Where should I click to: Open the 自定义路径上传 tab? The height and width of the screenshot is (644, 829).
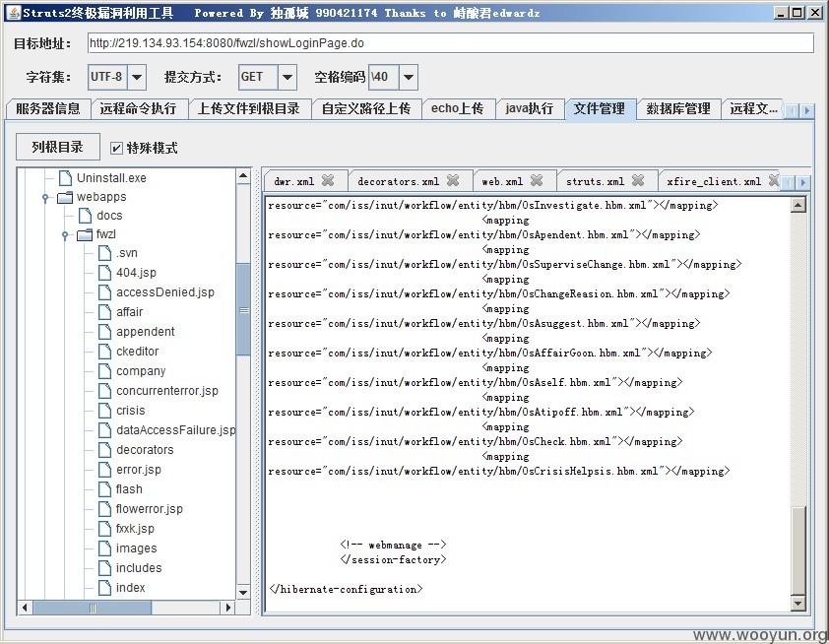pyautogui.click(x=366, y=109)
